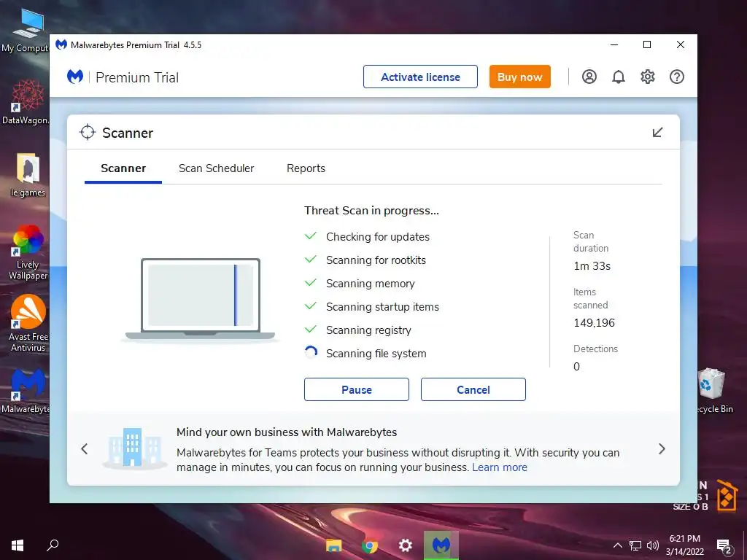
Task: Click Malwarebytes taskbar button
Action: point(441,545)
